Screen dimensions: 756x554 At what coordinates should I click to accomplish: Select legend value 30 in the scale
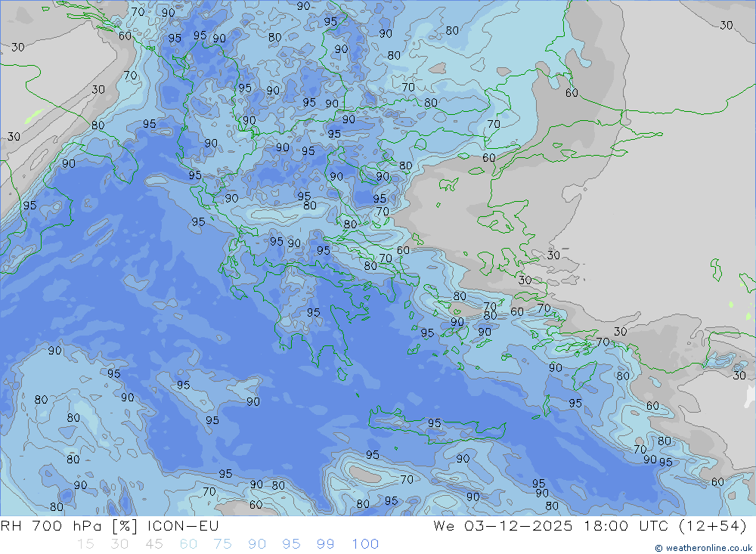pos(120,544)
